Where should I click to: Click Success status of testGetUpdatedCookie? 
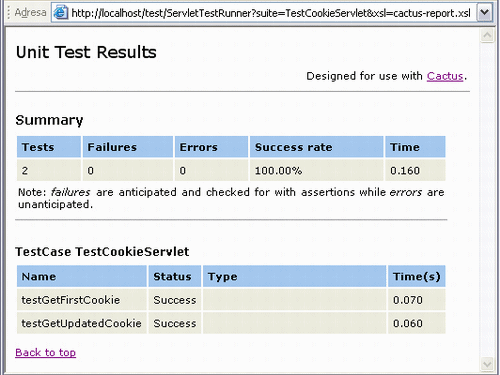(175, 323)
